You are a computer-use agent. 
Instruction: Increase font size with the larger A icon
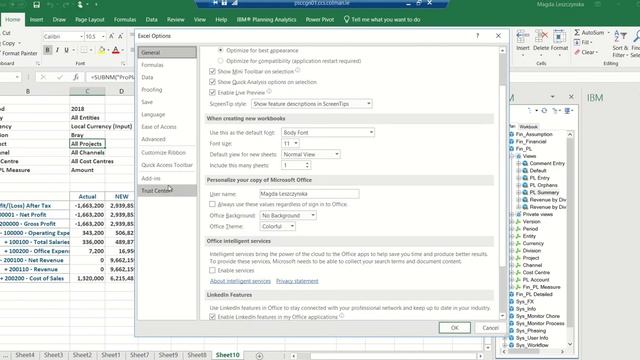click(111, 36)
